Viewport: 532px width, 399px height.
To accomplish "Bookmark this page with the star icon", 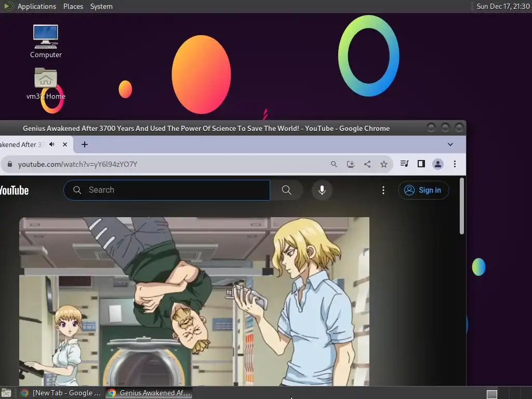I will [x=384, y=164].
